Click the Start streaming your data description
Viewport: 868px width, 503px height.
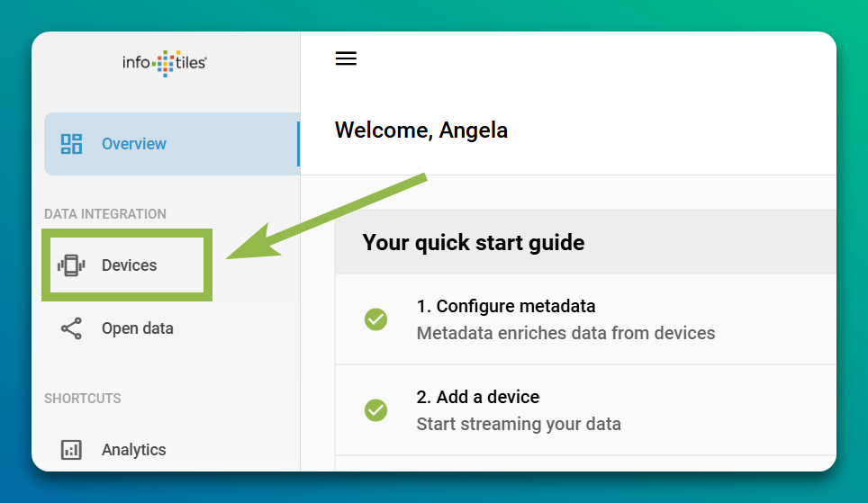tap(519, 424)
